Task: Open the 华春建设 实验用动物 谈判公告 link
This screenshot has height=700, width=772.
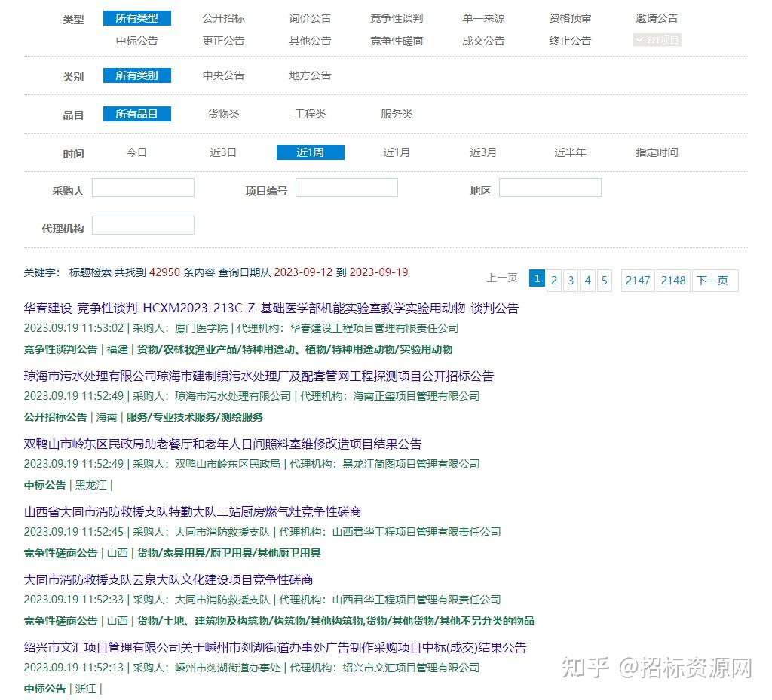Action: [271, 309]
